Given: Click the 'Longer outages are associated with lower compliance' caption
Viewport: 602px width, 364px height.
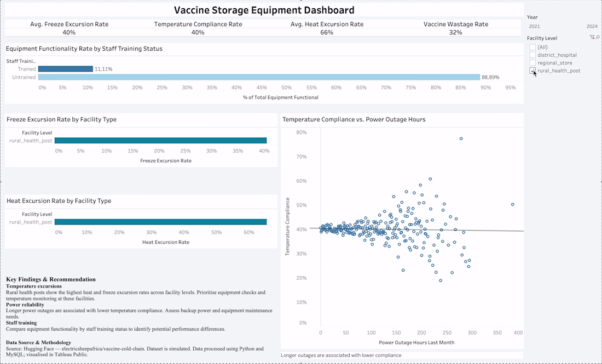Looking at the screenshot, I should 341,355.
